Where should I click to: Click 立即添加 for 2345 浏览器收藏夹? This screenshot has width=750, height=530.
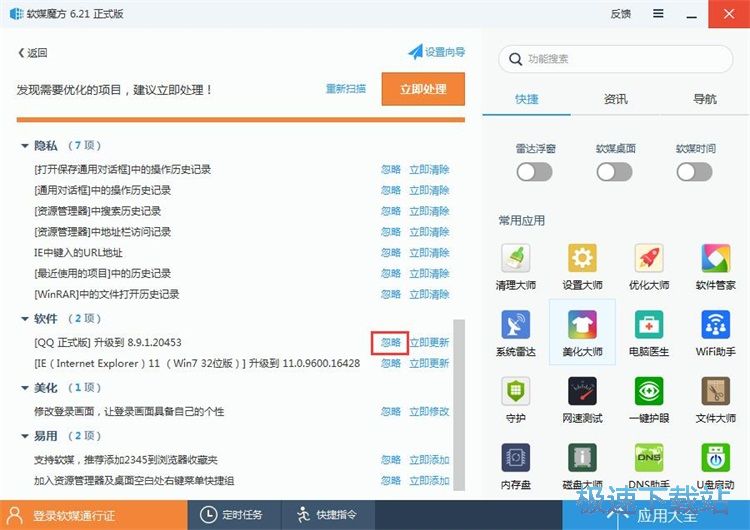click(x=429, y=460)
